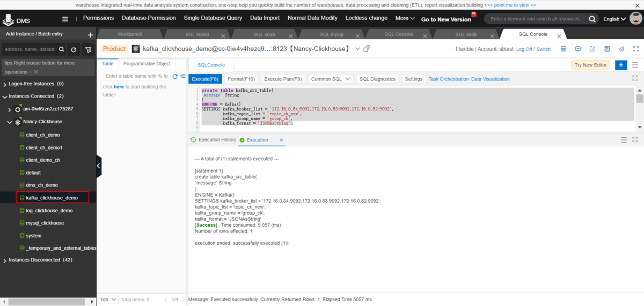This screenshot has width=644, height=306.
Task: Refresh the table list
Action: click(x=175, y=76)
